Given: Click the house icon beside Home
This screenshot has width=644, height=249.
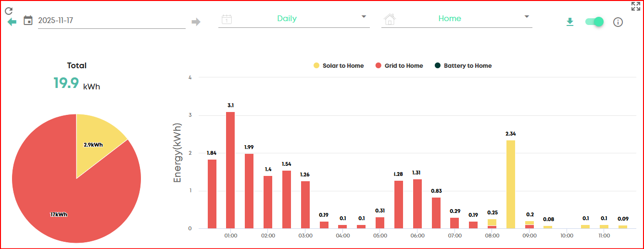Looking at the screenshot, I should coord(390,19).
